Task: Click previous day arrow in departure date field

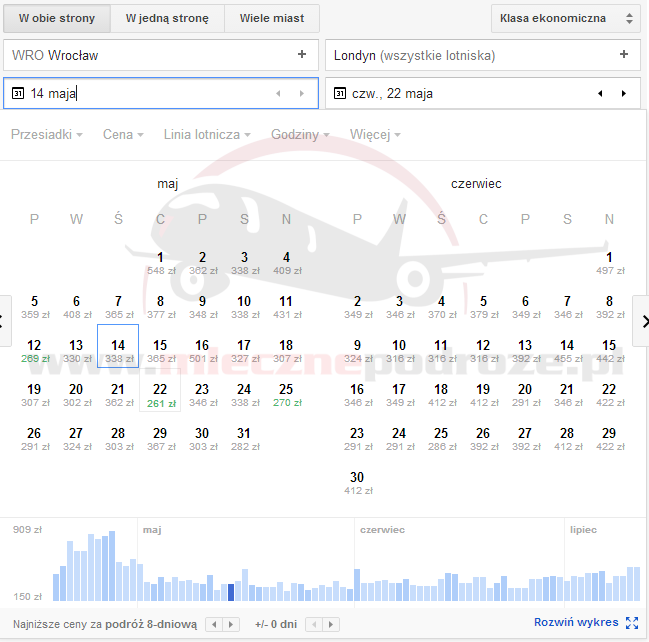Action: tap(279, 94)
